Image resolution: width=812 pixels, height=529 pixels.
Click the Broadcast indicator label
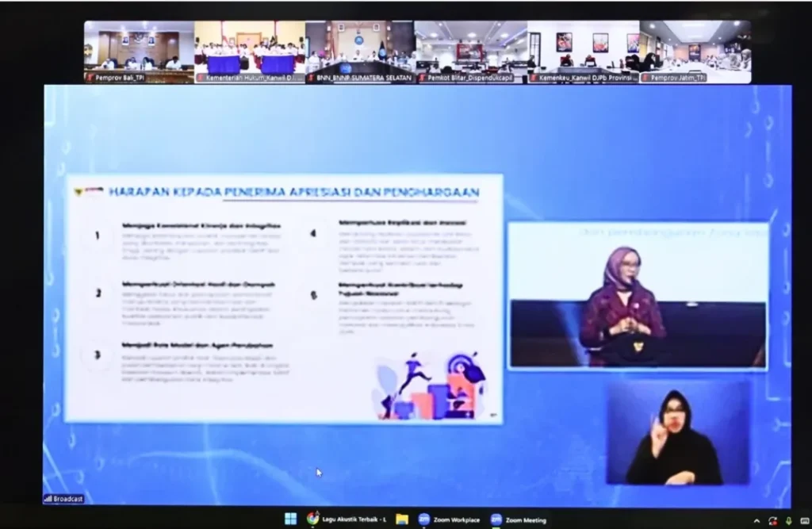click(64, 499)
